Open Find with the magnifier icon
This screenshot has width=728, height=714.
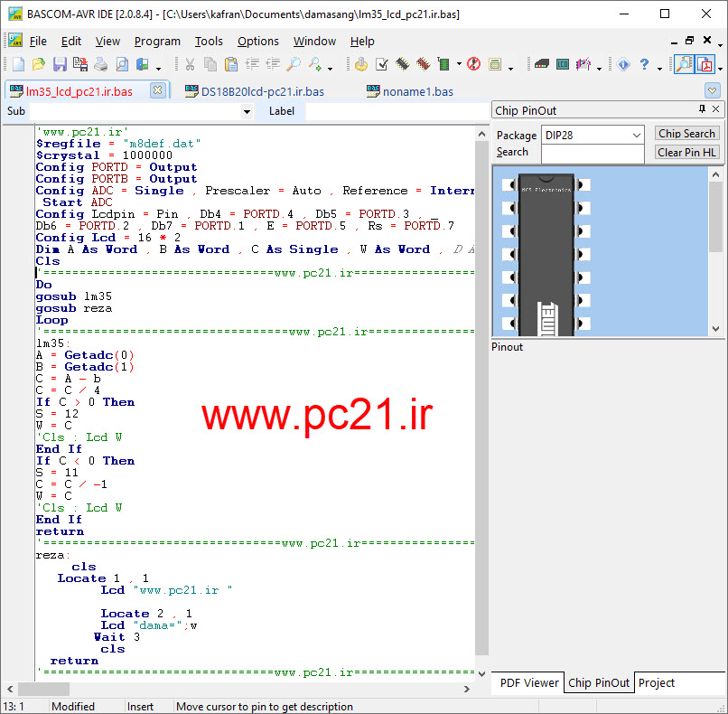click(x=294, y=64)
